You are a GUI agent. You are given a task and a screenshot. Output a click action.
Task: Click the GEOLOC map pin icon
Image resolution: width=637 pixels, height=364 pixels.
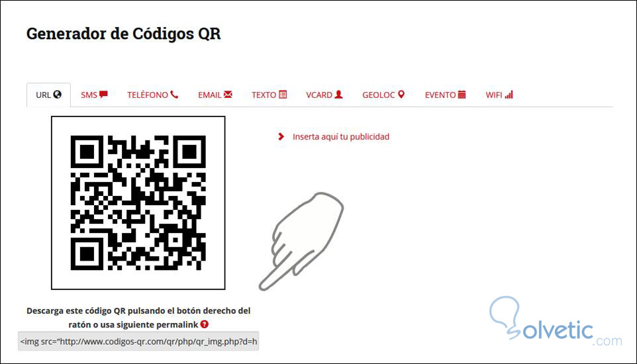[x=401, y=94]
